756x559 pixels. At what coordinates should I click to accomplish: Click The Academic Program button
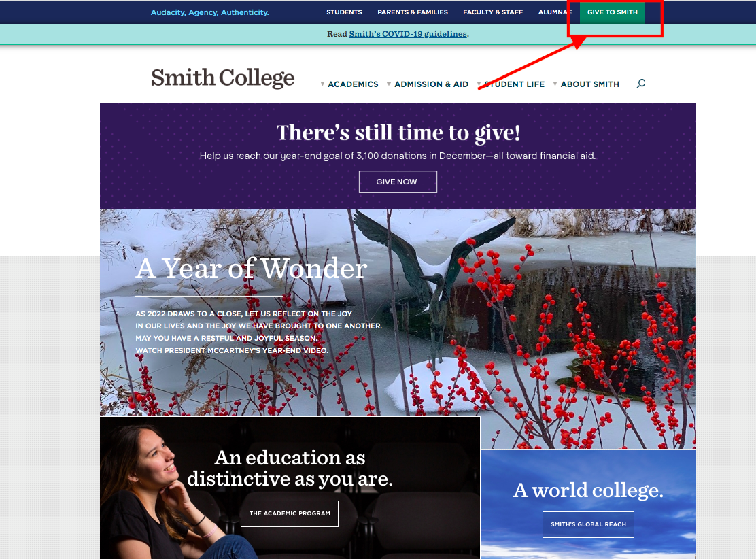coord(290,513)
